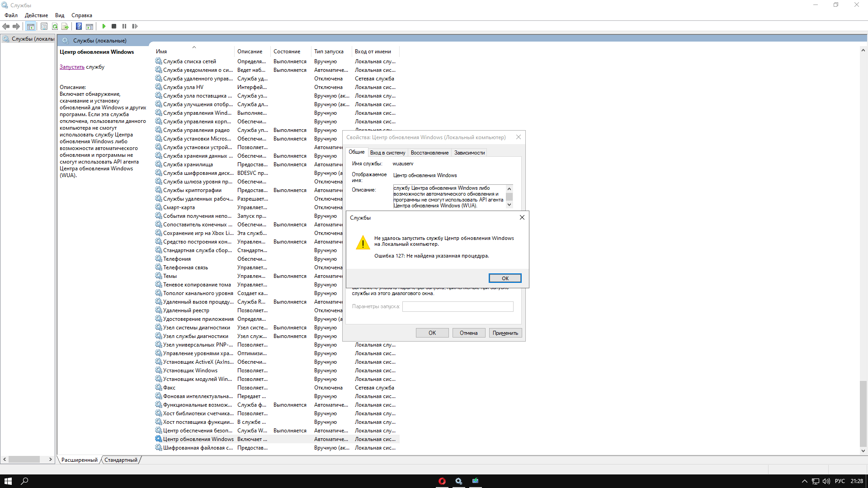The width and height of the screenshot is (868, 488).
Task: Click the services list scroll-up arrow
Action: coord(863,50)
